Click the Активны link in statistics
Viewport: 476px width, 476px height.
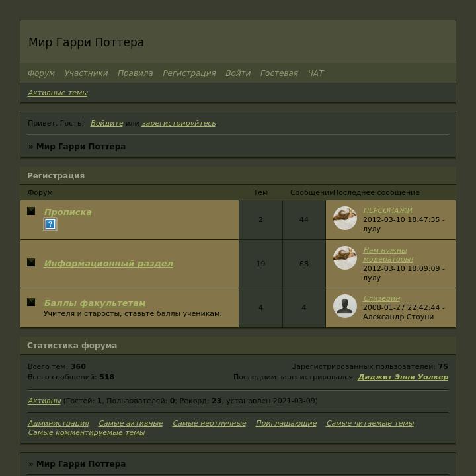(44, 401)
